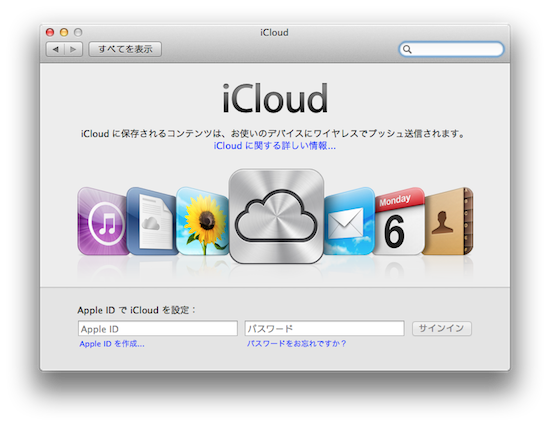Viewport: 550px width, 426px height.
Task: Go back with the left arrow button
Action: (55, 49)
